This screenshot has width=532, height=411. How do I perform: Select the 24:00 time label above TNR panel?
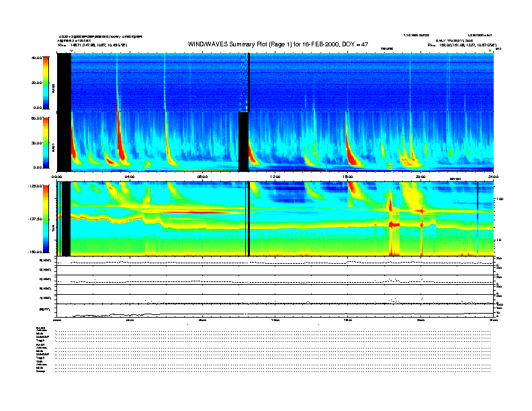(492, 177)
